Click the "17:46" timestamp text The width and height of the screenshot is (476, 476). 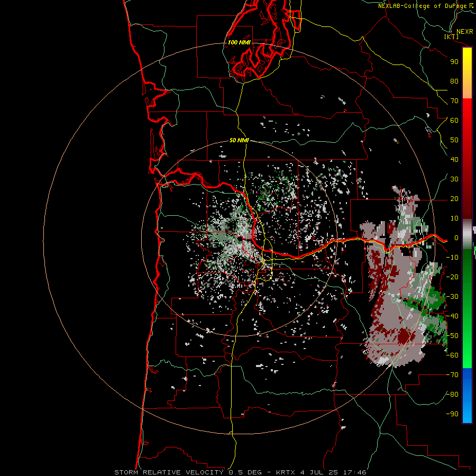pyautogui.click(x=354, y=472)
